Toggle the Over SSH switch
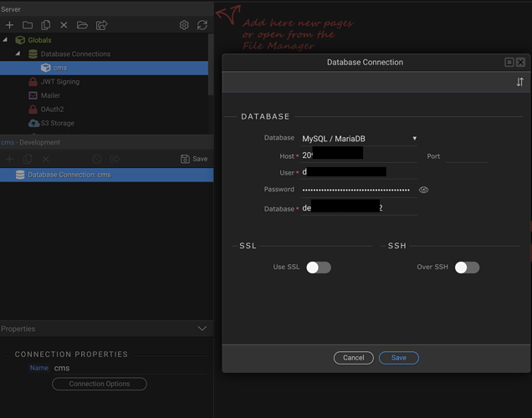 coord(468,268)
